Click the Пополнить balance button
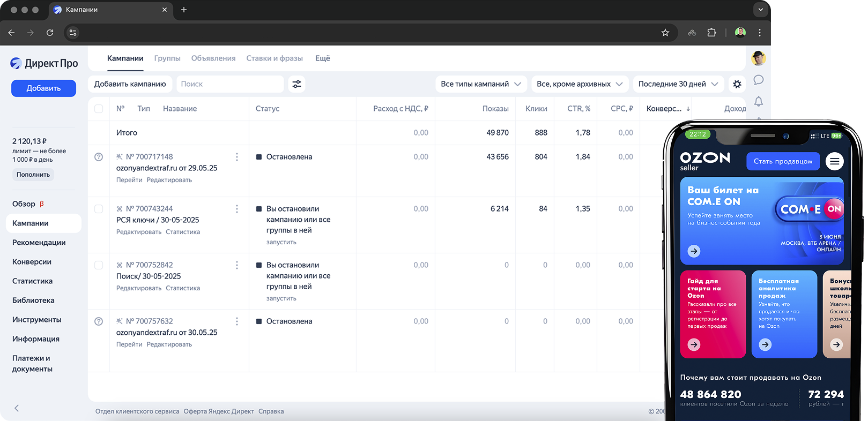 tap(33, 175)
